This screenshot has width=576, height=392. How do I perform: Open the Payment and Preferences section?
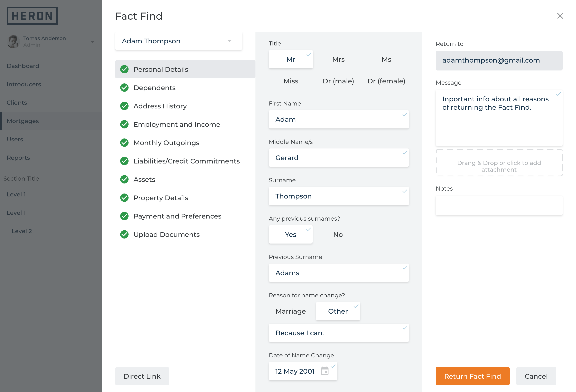tap(185, 216)
